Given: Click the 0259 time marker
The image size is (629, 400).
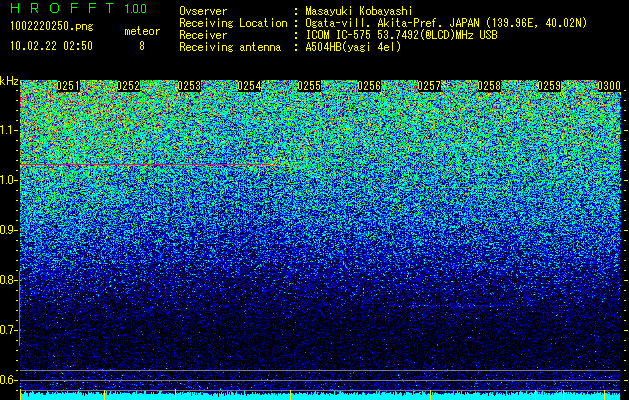Looking at the screenshot, I should tap(549, 86).
